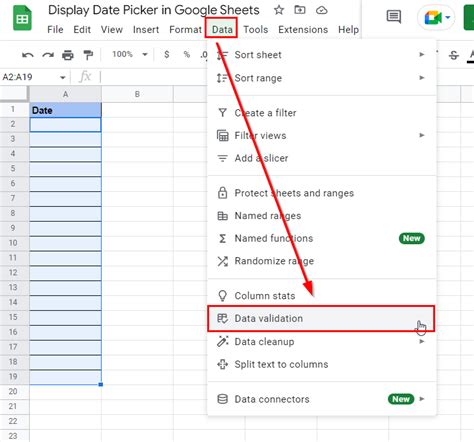
Task: Expand the Google Meet dropdown arrow
Action: click(x=448, y=17)
